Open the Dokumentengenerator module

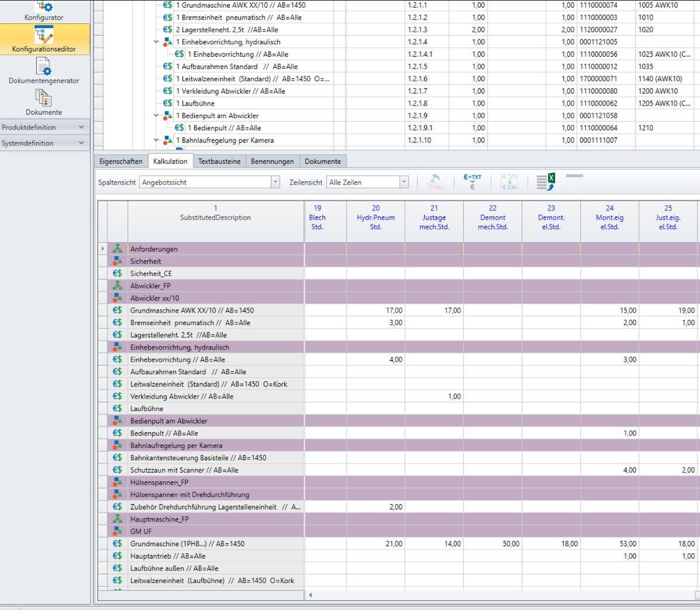point(44,71)
